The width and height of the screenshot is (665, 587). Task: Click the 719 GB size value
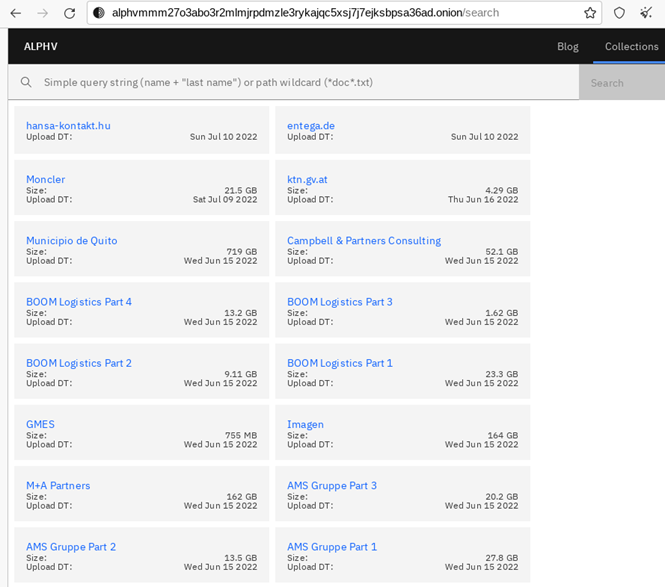point(241,252)
